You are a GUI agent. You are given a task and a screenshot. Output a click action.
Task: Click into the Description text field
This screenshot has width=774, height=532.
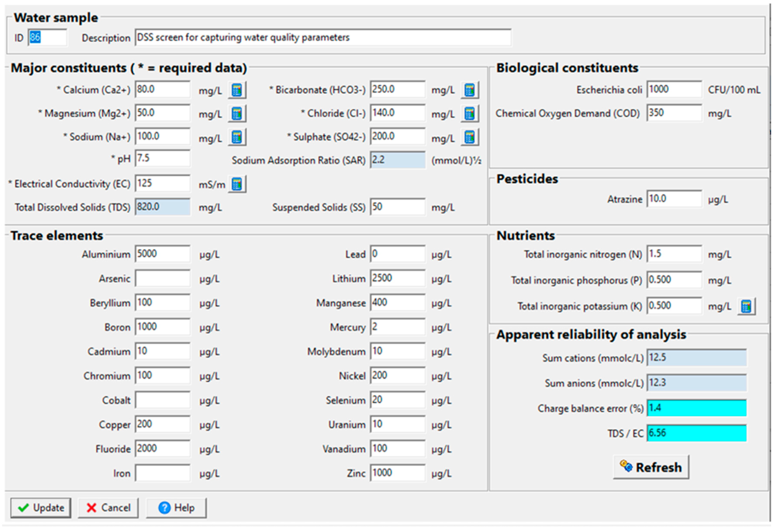click(x=322, y=37)
